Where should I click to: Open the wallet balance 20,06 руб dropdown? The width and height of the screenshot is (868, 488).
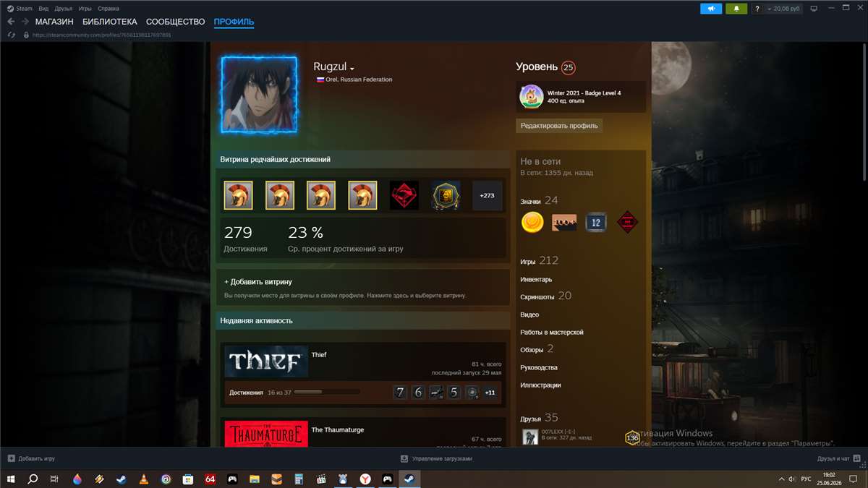(784, 9)
